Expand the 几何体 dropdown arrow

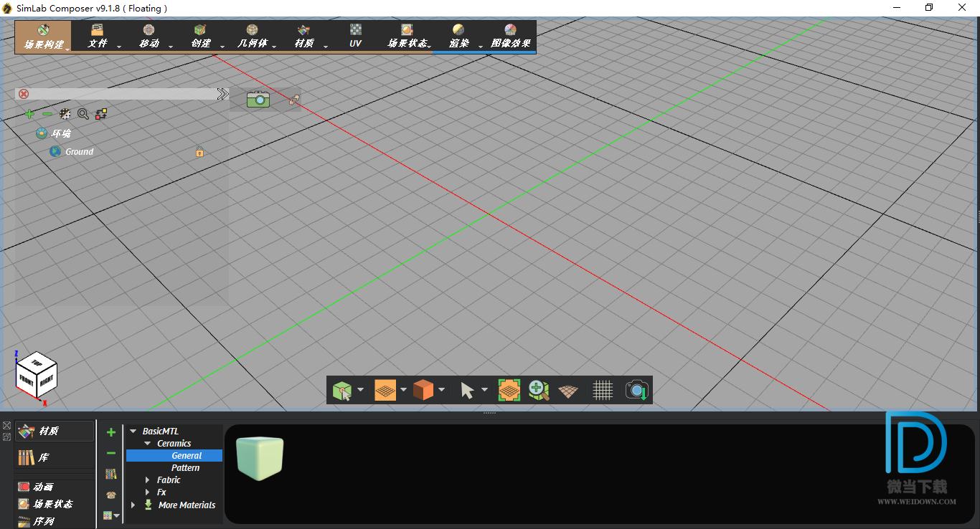(274, 47)
